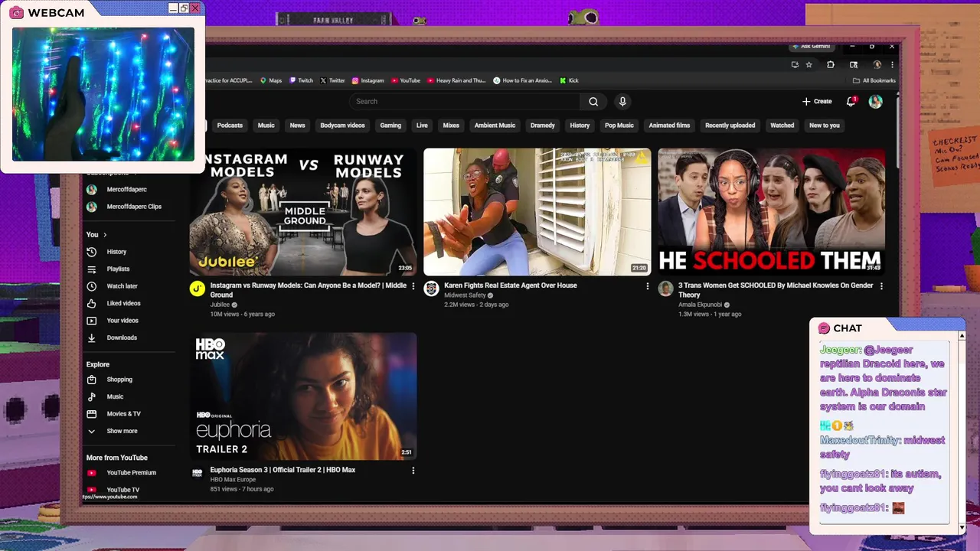
Task: Open the Kick bookmark
Action: point(569,80)
